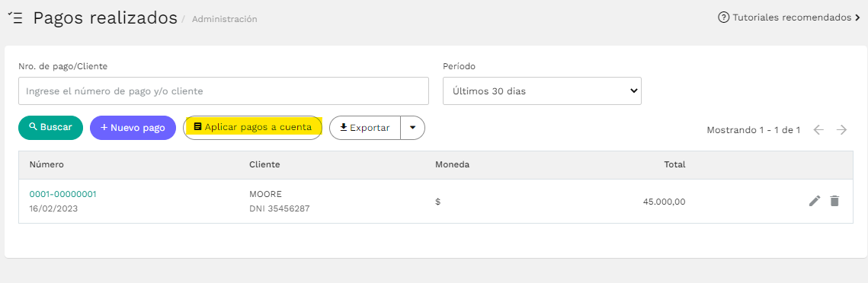Viewport: 868px width, 283px height.
Task: Select the DNI 35456287 text
Action: 280,209
